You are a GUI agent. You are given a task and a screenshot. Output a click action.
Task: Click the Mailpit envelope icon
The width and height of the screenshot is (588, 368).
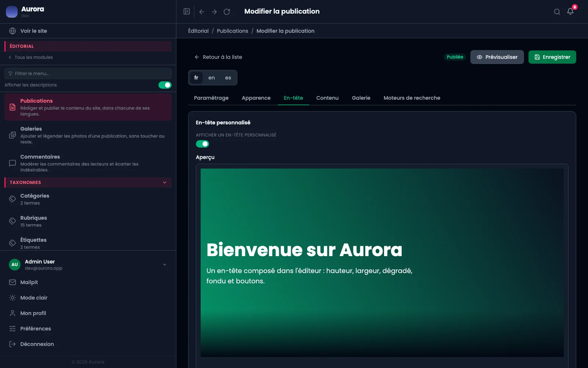pos(12,282)
